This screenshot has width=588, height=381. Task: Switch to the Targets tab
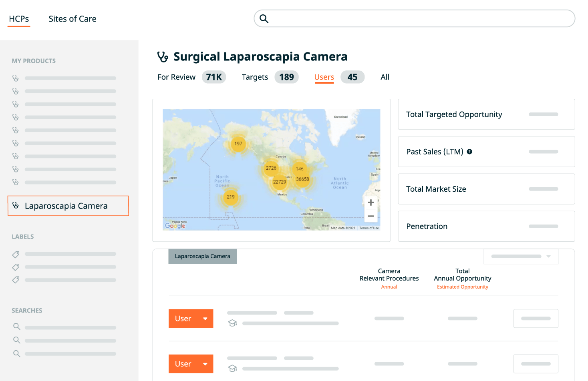pos(255,77)
